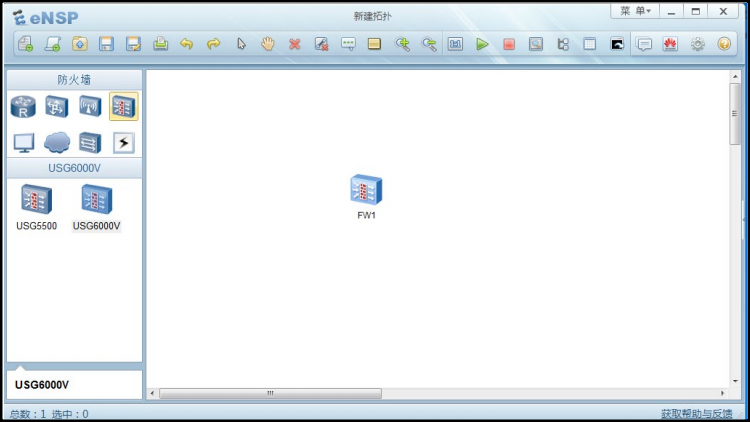Open help with the question mark icon
Viewport: 750px width, 422px height.
click(x=724, y=44)
